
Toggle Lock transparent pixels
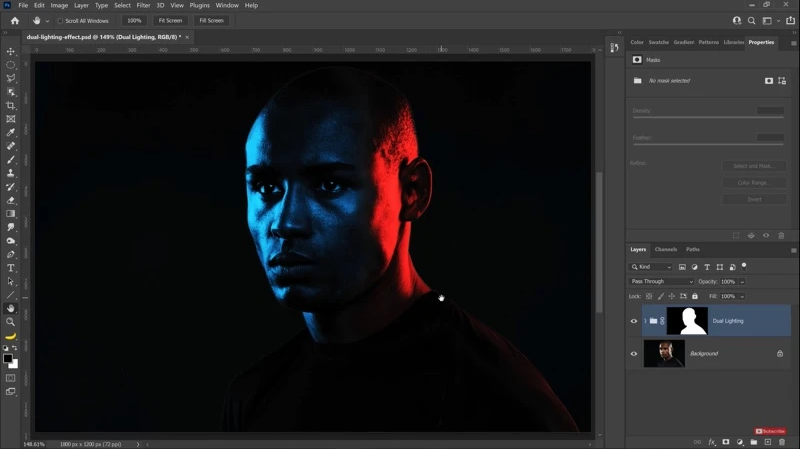coord(649,296)
